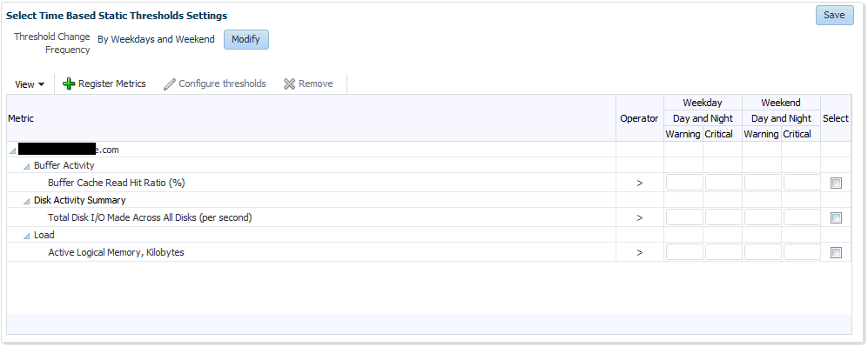The image size is (868, 347).
Task: Click Weekday Critical field for Active Logical Memory
Action: tap(723, 252)
